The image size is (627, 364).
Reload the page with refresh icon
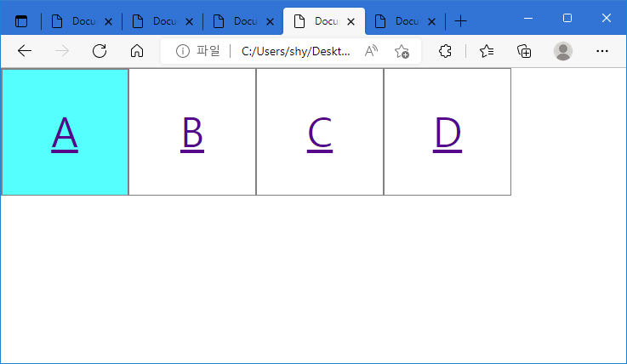[100, 51]
